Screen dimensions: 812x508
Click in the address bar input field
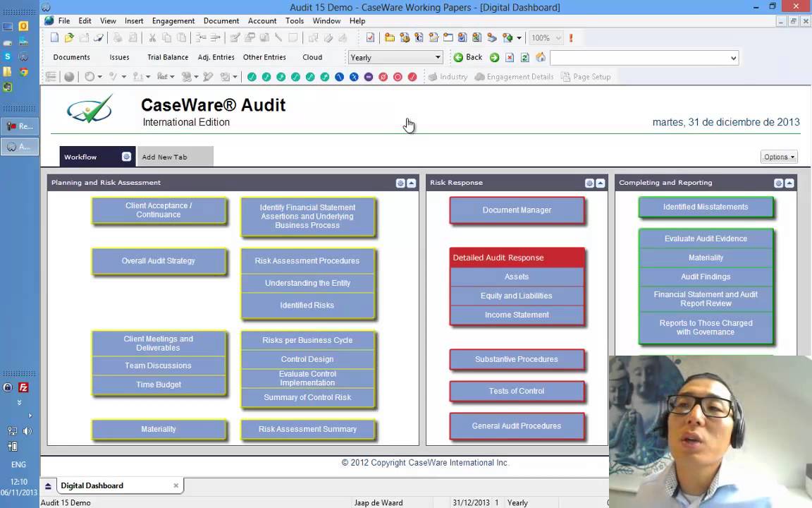tap(639, 58)
